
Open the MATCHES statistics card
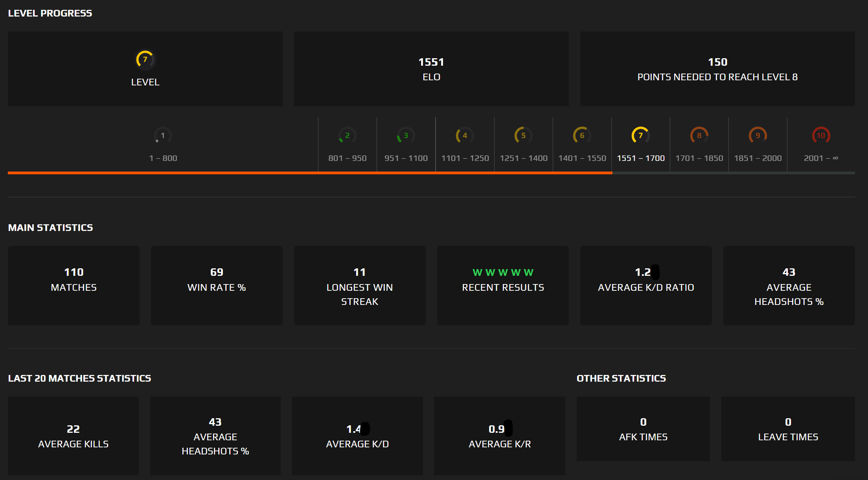click(x=74, y=286)
